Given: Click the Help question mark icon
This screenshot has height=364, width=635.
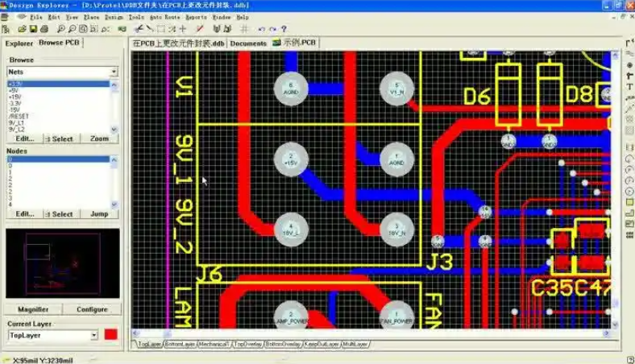Looking at the screenshot, I should click(283, 29).
